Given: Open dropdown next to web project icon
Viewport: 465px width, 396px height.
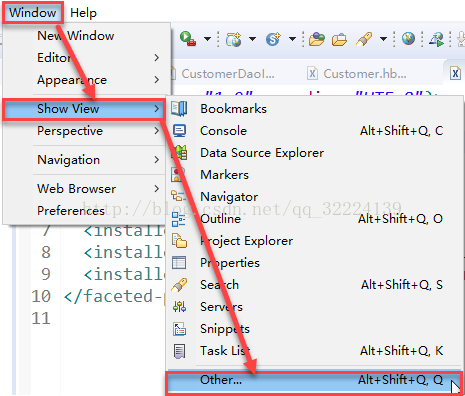Looking at the screenshot, I should 252,39.
